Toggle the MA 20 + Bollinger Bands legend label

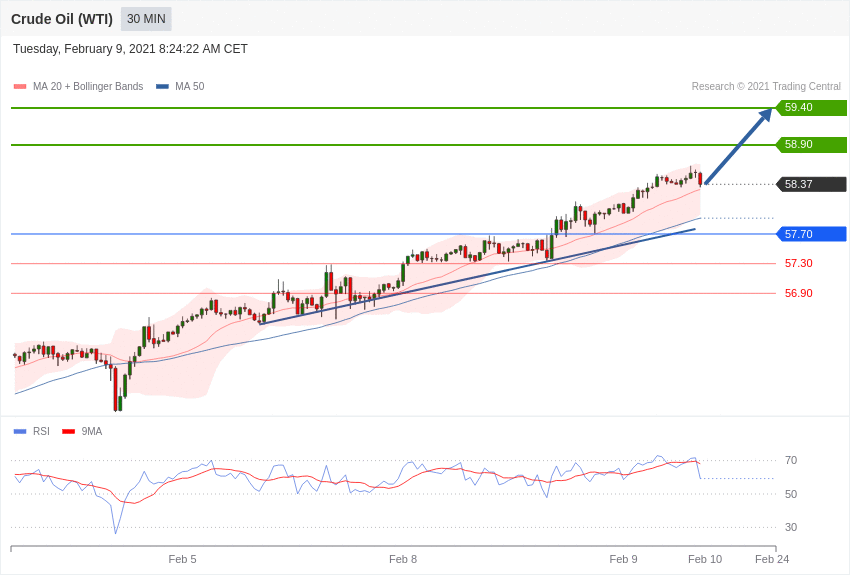pos(88,87)
